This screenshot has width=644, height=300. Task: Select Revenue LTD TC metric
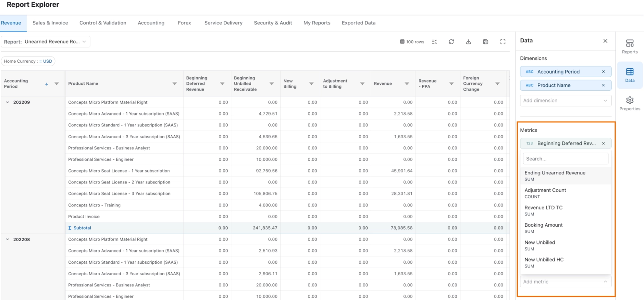click(565, 210)
